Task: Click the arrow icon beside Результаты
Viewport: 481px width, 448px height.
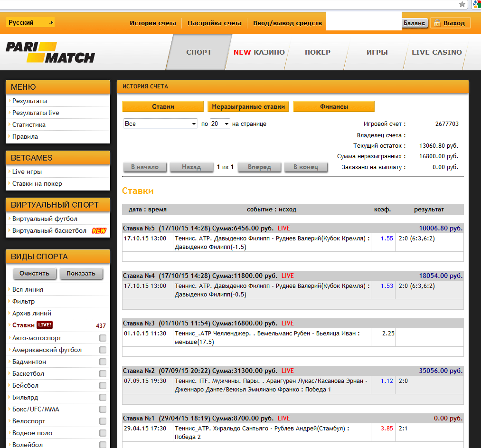Action: coord(9,101)
